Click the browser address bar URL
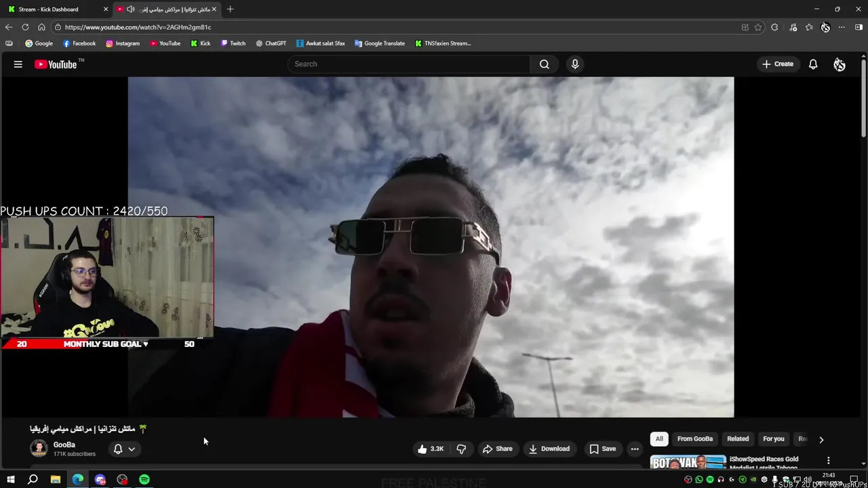 point(138,27)
